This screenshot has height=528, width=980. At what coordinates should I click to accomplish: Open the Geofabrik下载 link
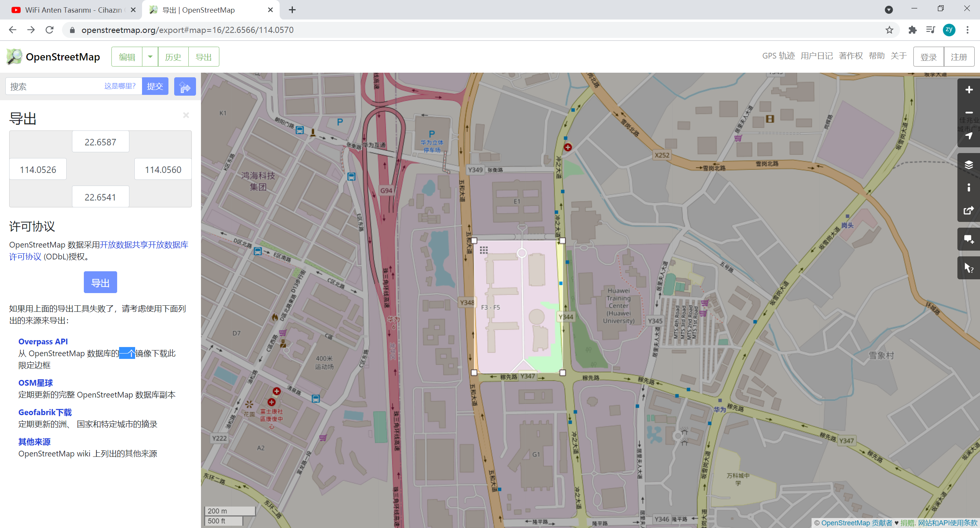(45, 412)
